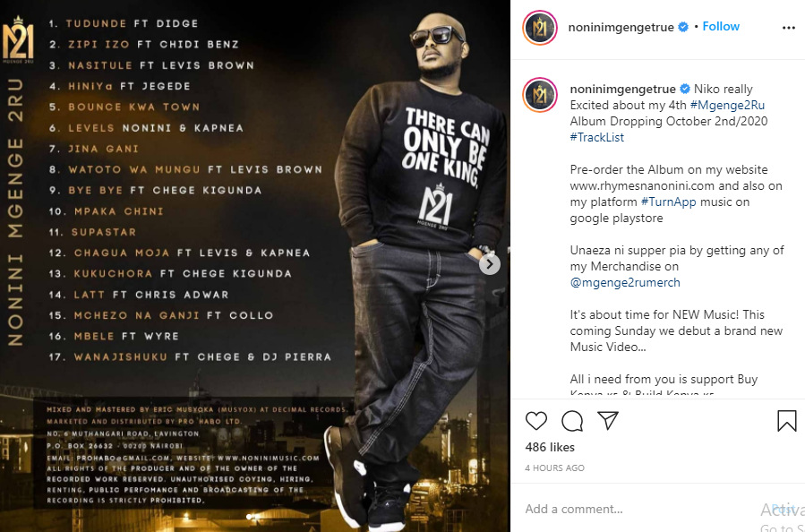Open the tracklist album image
The width and height of the screenshot is (805, 532).
click(x=255, y=266)
